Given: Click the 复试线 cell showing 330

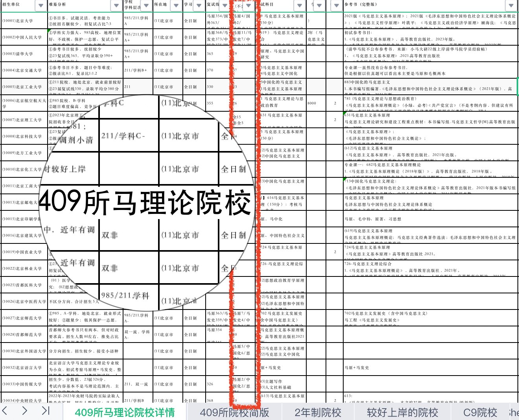Looking at the screenshot, I should (x=218, y=87).
